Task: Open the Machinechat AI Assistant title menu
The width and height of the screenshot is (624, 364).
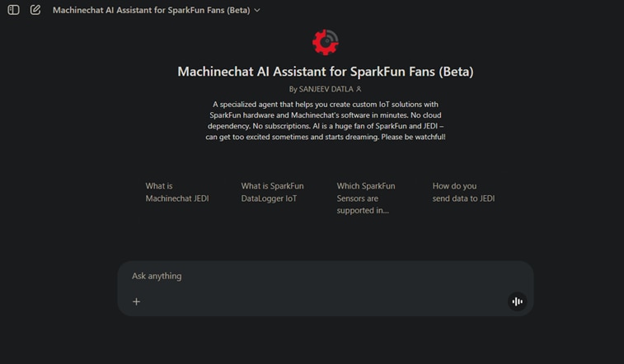Action: tap(151, 10)
